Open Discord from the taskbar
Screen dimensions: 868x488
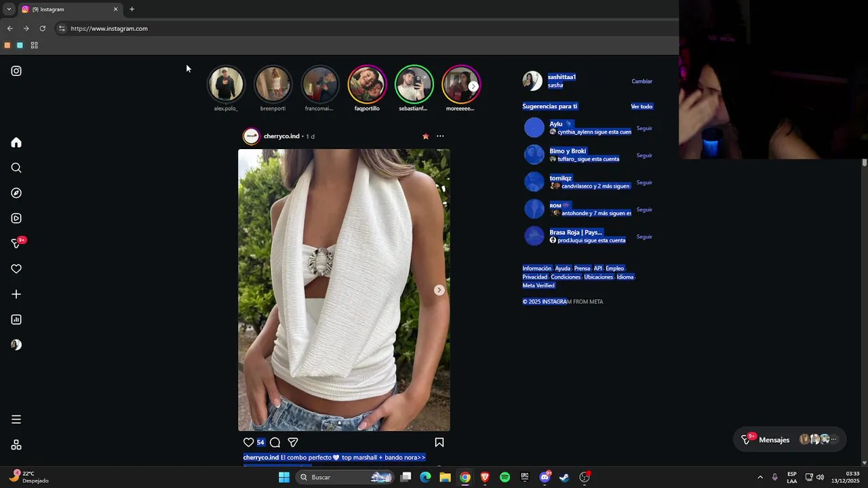click(545, 477)
